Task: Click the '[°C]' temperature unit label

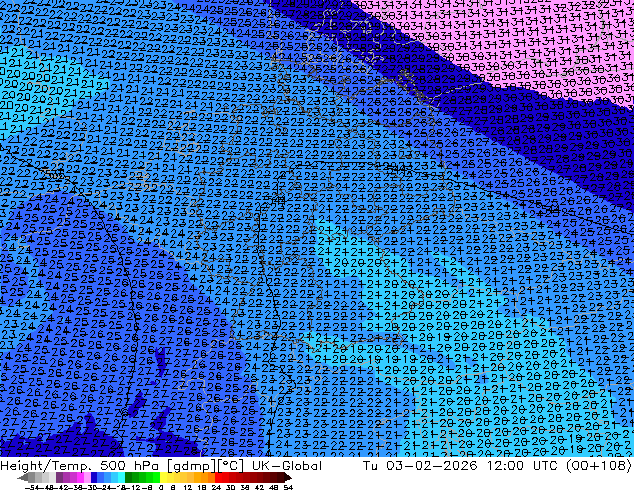Action: point(228,466)
